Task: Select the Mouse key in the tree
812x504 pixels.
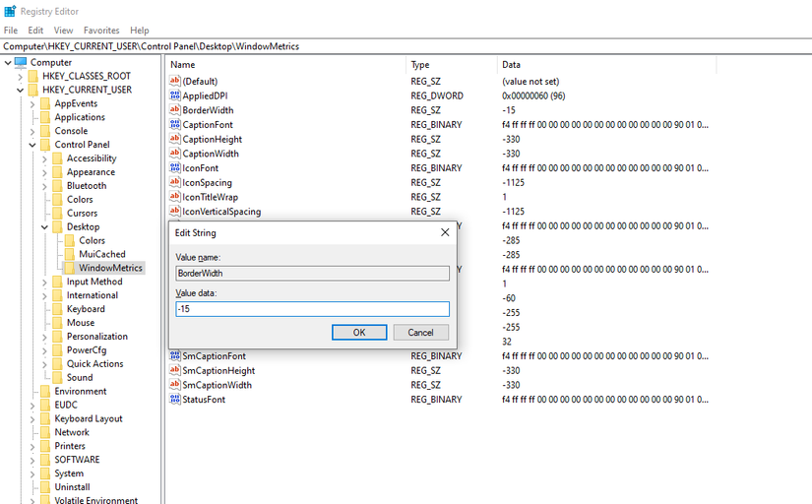Action: pos(81,323)
